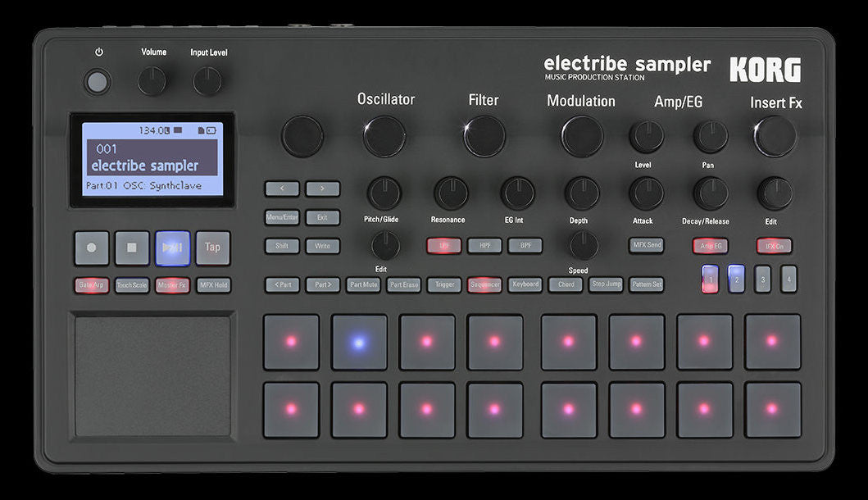The height and width of the screenshot is (500, 868).
Task: Switch to Pattern Set mode
Action: [647, 284]
